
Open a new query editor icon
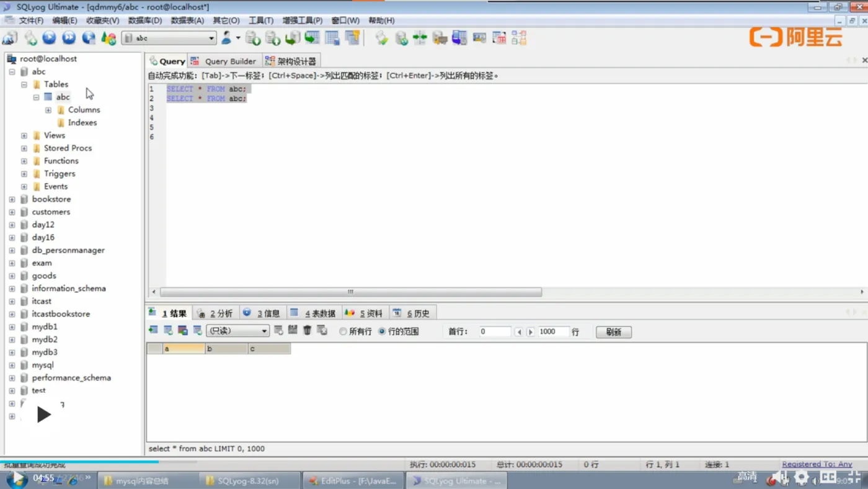[x=30, y=38]
